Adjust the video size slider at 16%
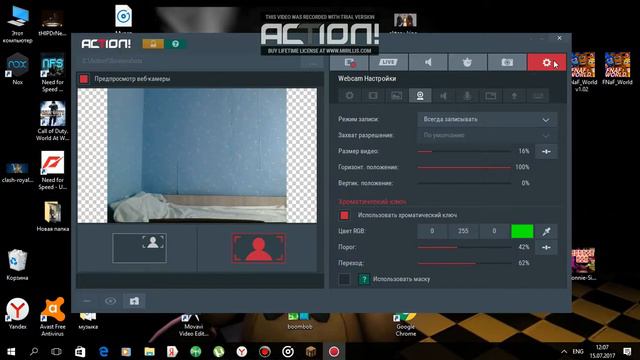This screenshot has width=640, height=360. tap(464, 151)
